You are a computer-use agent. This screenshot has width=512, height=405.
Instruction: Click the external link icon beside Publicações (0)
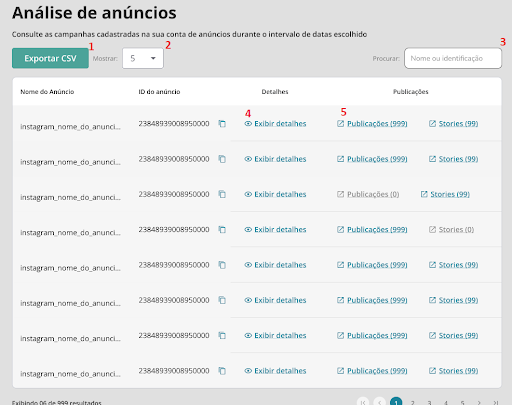[x=340, y=194]
